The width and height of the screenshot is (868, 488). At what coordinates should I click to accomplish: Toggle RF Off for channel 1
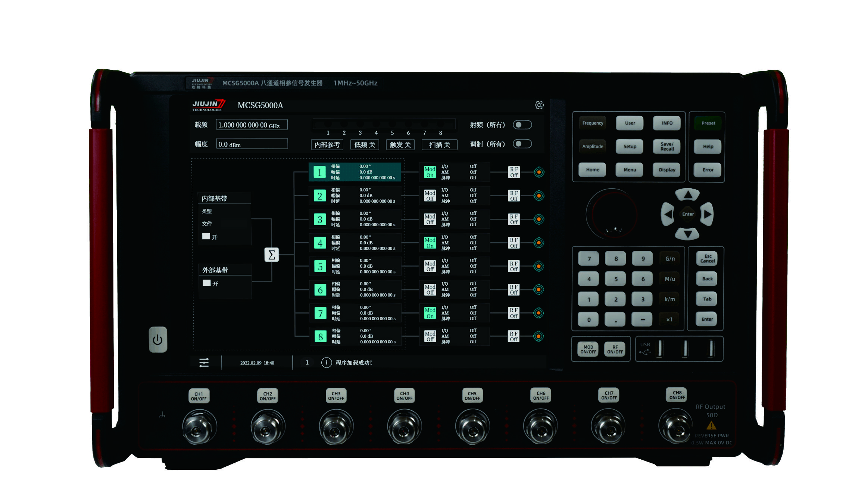(x=514, y=172)
